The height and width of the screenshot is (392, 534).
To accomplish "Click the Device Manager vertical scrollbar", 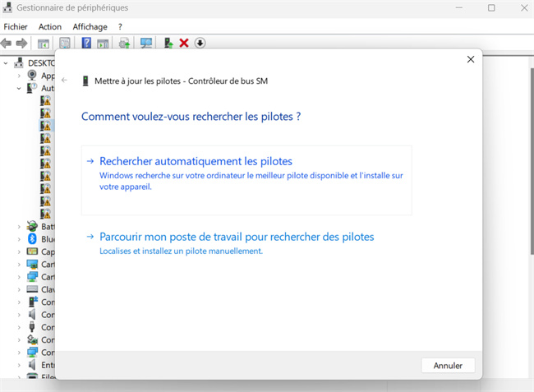I will (x=532, y=161).
